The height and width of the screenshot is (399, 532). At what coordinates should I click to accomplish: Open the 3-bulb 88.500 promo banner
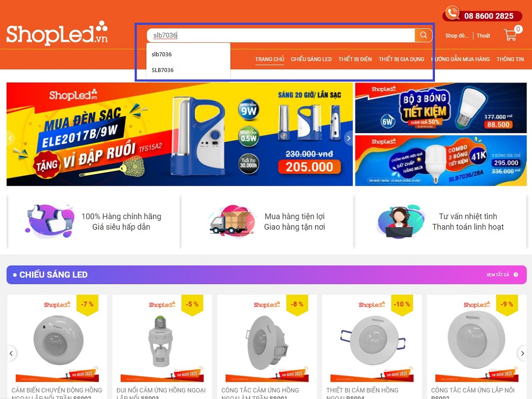pos(441,108)
